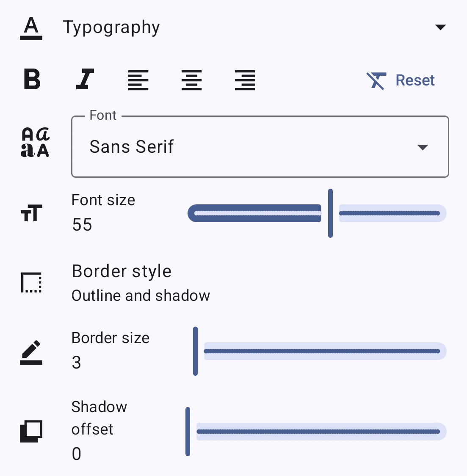Adjust the Font size slider handle

330,213
